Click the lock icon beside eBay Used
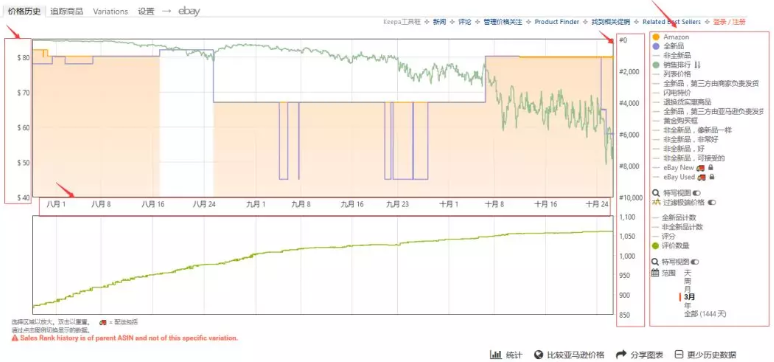This screenshot has height=362, width=774. coord(711,177)
